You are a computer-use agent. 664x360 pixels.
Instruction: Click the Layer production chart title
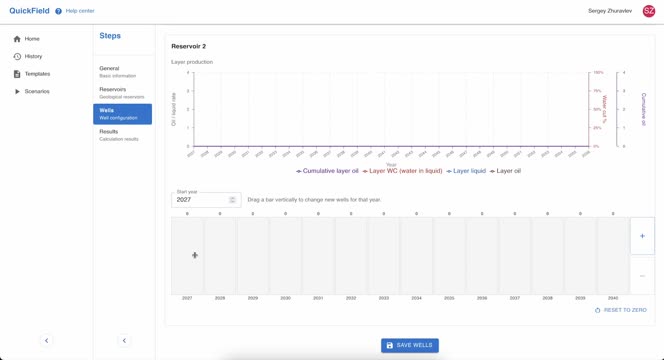click(x=192, y=62)
